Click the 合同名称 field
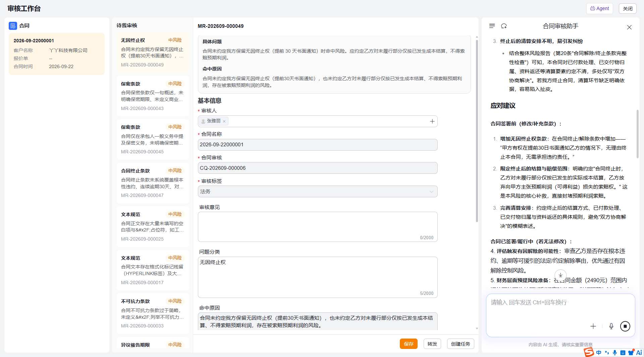The height and width of the screenshot is (357, 644). (318, 145)
